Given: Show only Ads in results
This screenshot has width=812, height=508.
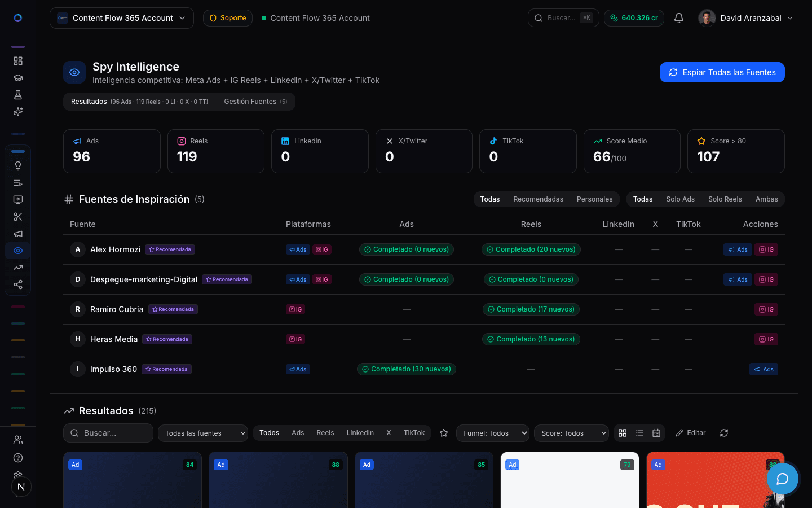Looking at the screenshot, I should click(x=298, y=433).
